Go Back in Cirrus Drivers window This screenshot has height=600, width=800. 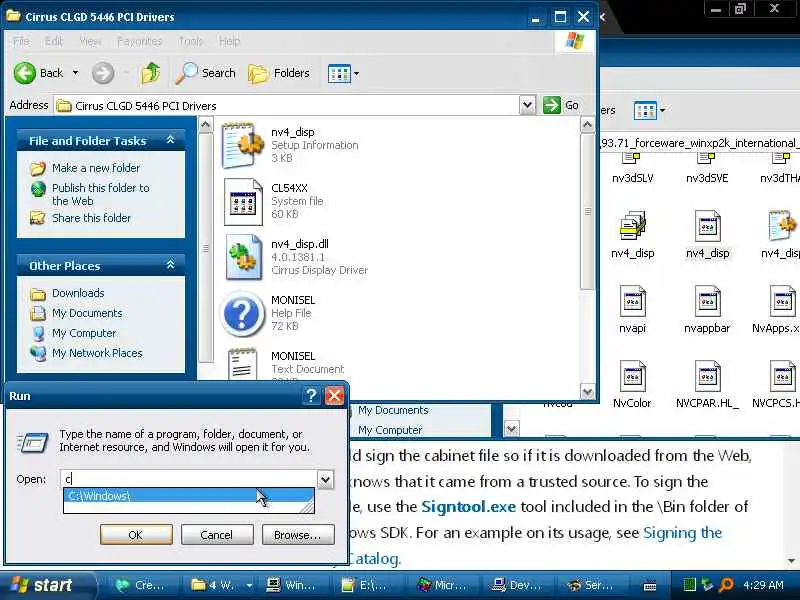coord(39,73)
